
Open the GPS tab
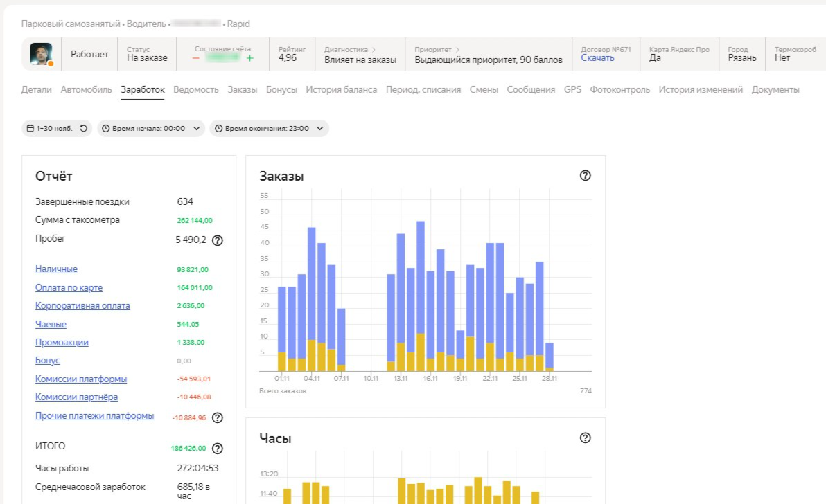572,89
